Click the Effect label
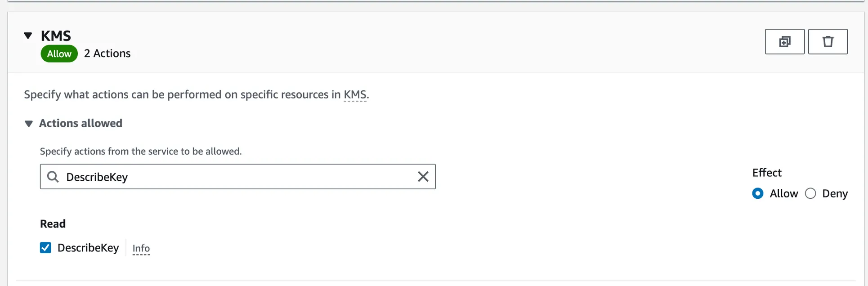This screenshot has width=868, height=286. coord(767,173)
